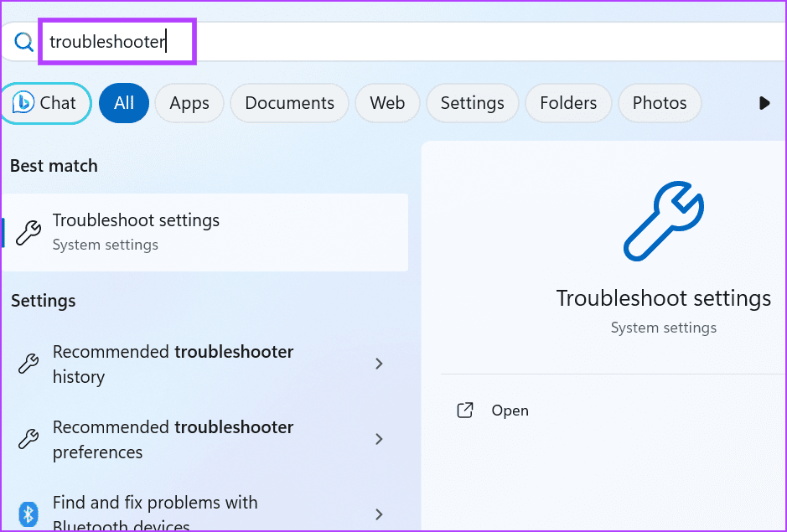Open the Bing Chat filter

tap(45, 103)
